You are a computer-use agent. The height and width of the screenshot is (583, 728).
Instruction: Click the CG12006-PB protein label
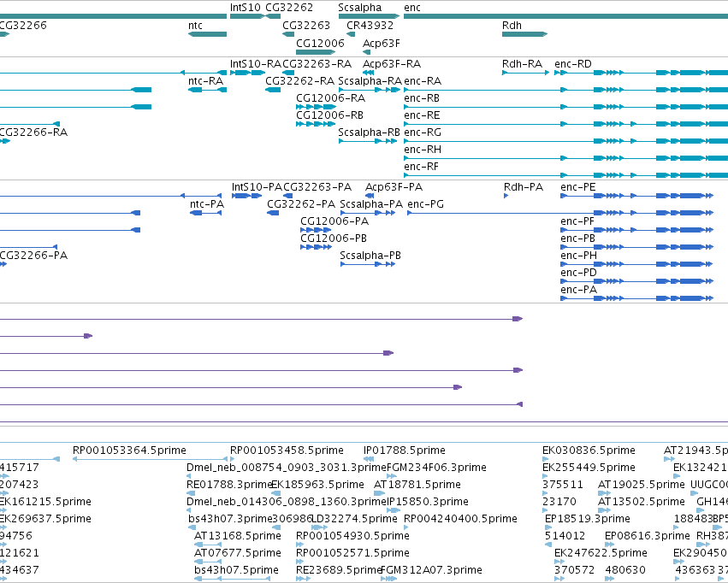(334, 238)
